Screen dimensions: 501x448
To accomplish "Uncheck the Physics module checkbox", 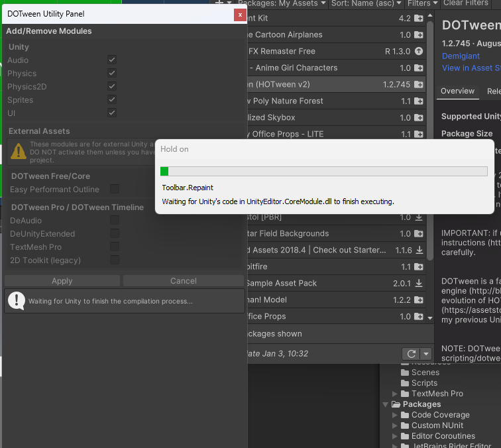I will coord(112,73).
